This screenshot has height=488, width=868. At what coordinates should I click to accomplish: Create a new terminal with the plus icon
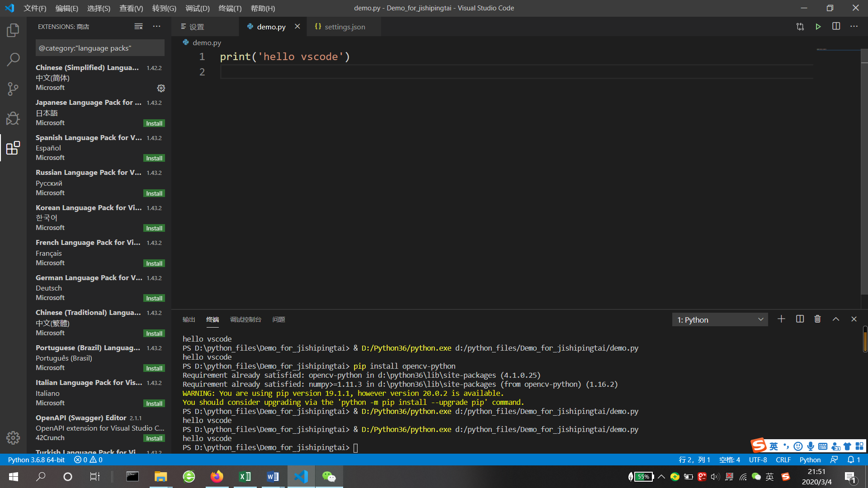pyautogui.click(x=781, y=319)
